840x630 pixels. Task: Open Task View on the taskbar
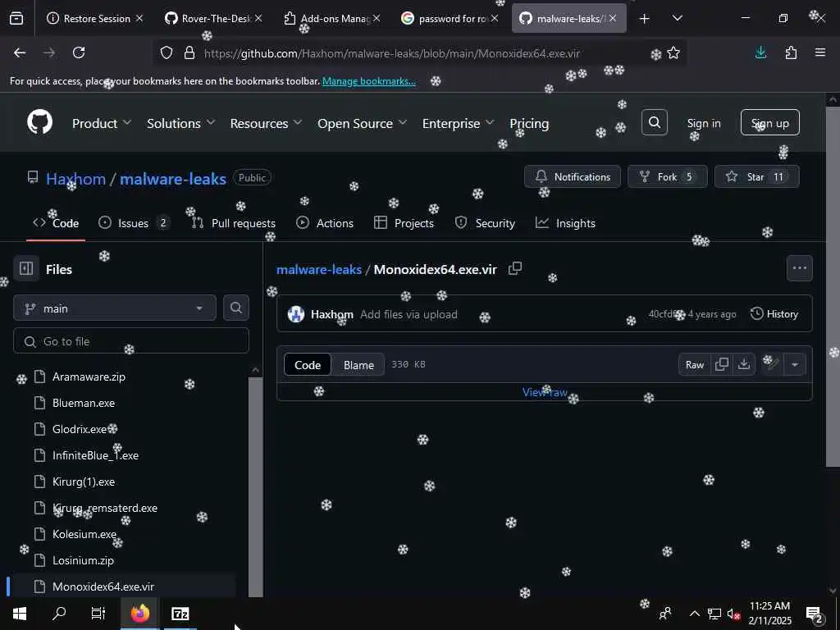click(98, 614)
